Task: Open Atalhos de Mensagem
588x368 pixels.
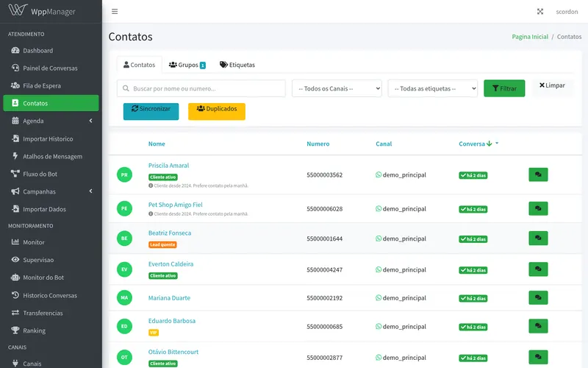Action: coord(51,156)
